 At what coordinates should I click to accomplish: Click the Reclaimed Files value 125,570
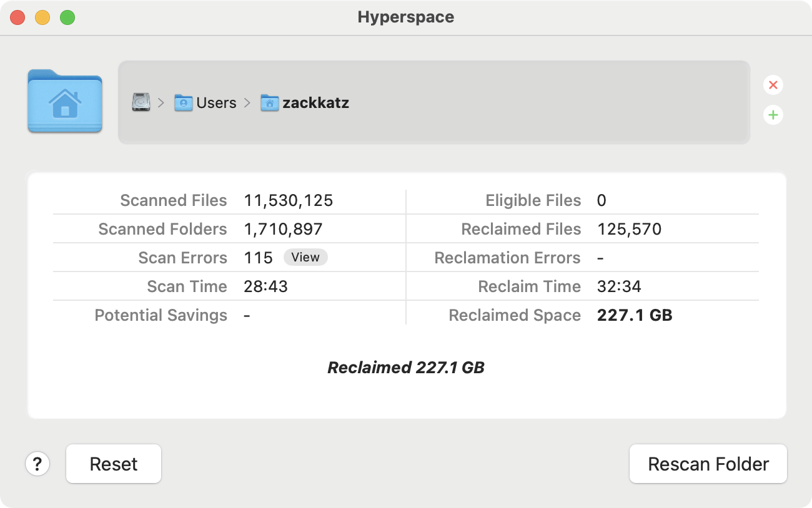[x=629, y=229]
